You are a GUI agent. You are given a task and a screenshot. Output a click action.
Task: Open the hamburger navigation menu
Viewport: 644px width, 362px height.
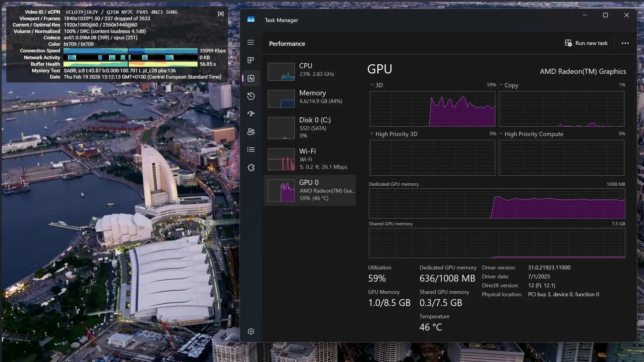click(251, 43)
